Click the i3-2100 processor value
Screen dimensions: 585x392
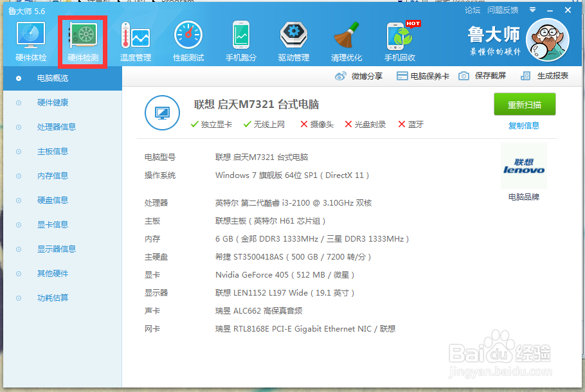[x=294, y=203]
